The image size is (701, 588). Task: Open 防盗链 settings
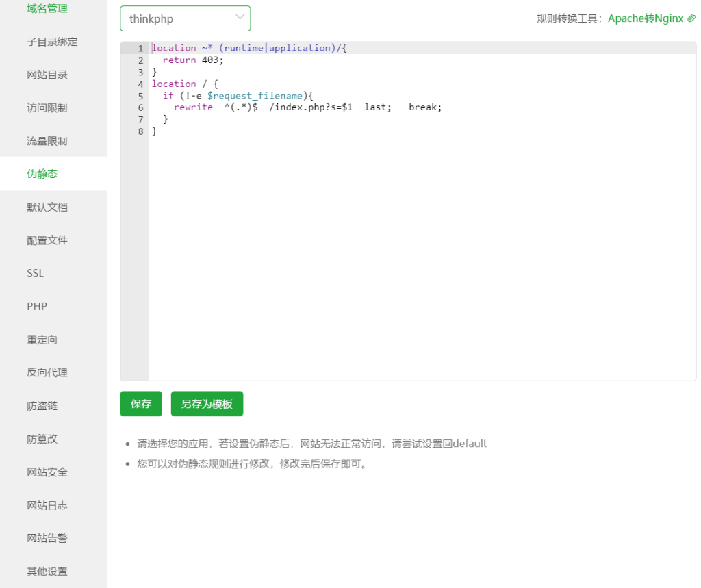42,406
